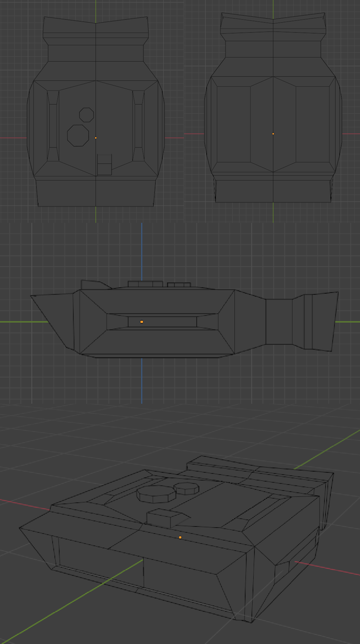Click the narrow neck section in the side view
Screen dimensions: 360x644
click(x=279, y=321)
